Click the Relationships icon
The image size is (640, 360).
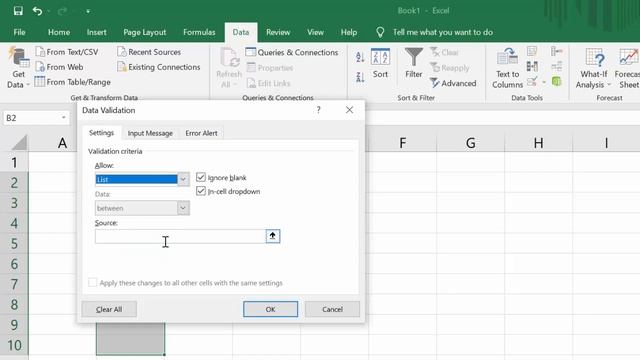[x=556, y=66]
